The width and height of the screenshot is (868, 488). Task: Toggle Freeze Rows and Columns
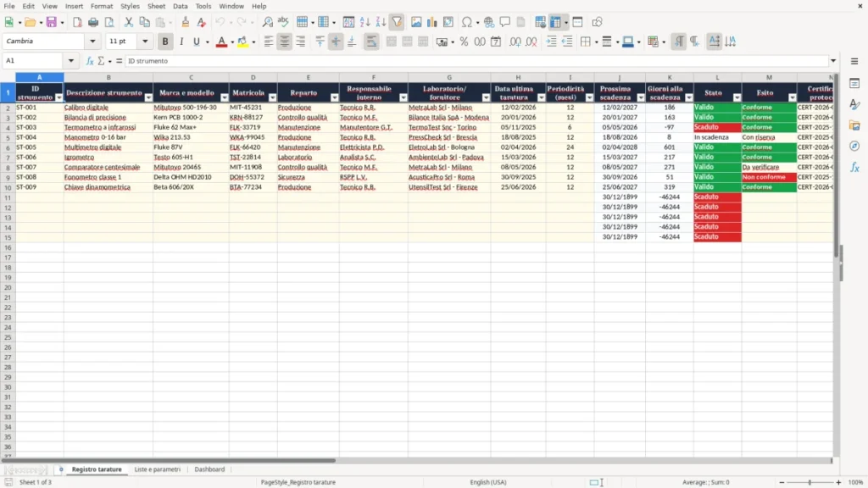(x=556, y=22)
